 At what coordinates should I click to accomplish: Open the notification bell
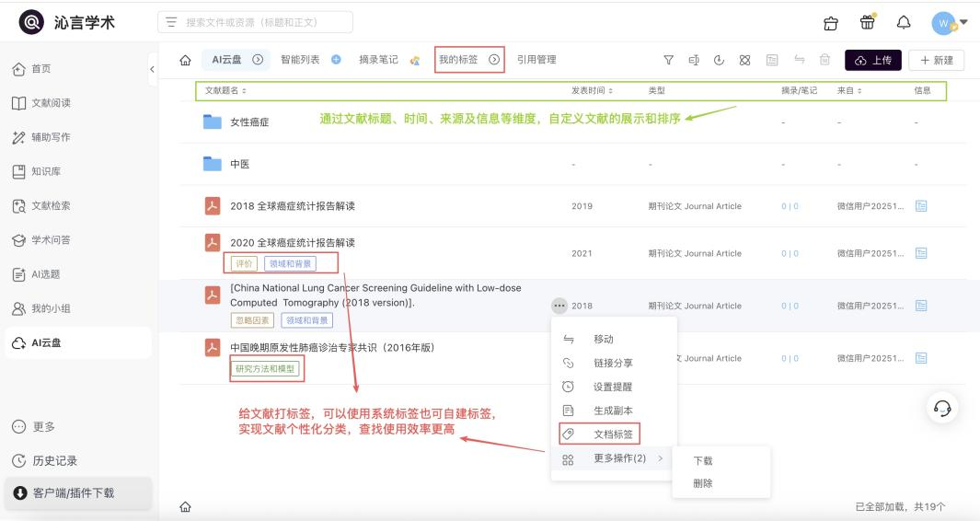(x=904, y=23)
